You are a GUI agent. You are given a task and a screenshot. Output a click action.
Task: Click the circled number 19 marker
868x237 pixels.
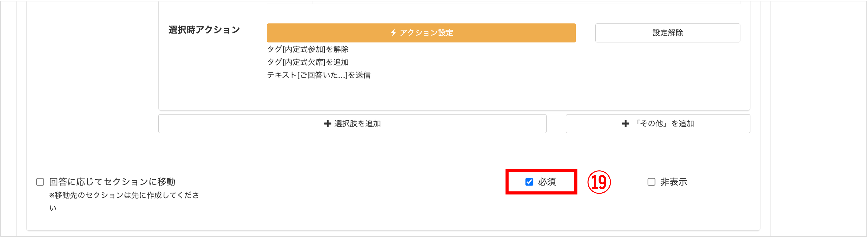click(599, 182)
